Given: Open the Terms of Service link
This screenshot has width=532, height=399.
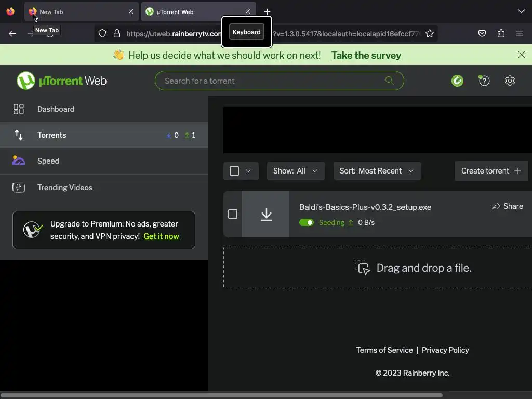Looking at the screenshot, I should 384,350.
